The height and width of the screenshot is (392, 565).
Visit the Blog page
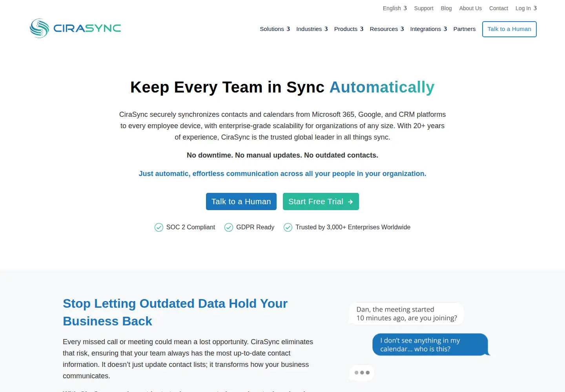coord(446,8)
